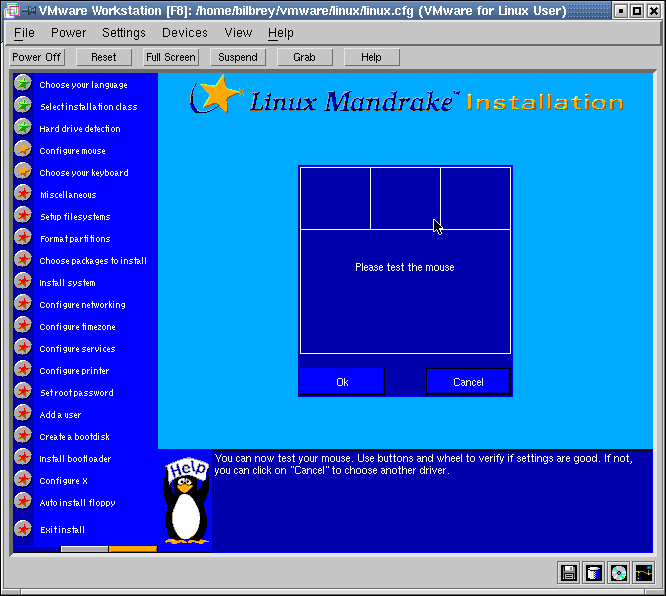Click the floppy disk status icon

click(x=569, y=572)
